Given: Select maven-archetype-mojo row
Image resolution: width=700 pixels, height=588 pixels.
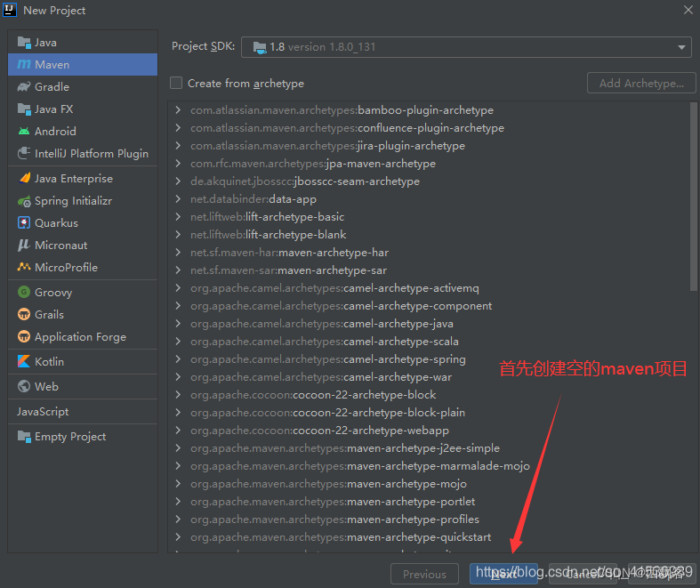Looking at the screenshot, I should [429, 484].
